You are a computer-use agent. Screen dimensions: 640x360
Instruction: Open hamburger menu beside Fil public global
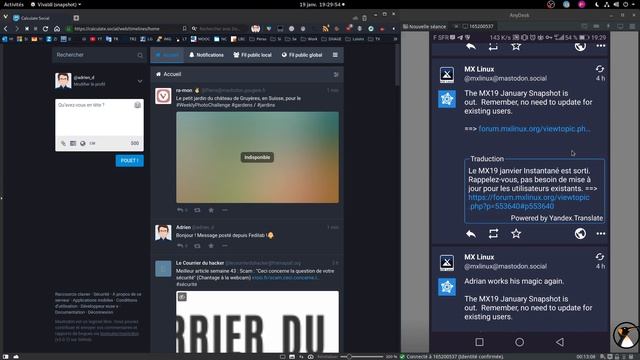coord(335,55)
